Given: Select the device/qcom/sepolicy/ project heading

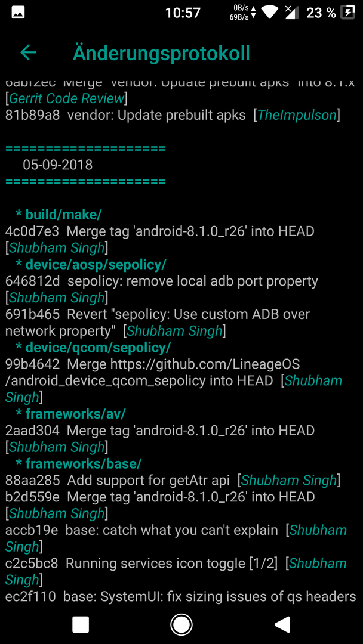Looking at the screenshot, I should coord(98,348).
